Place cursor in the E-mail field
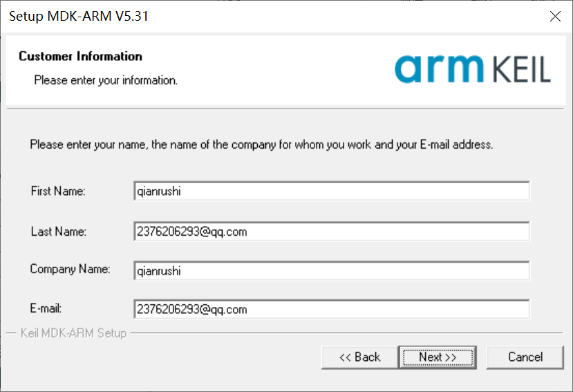573x392 pixels. [x=332, y=309]
